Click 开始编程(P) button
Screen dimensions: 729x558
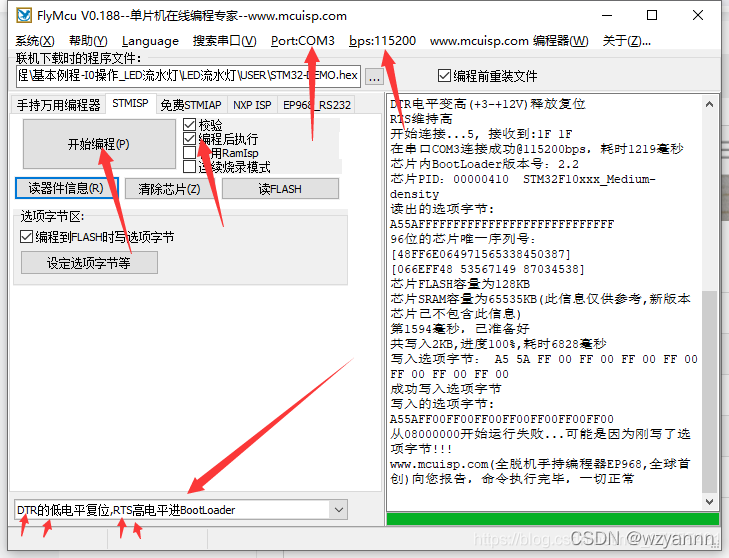[99, 144]
